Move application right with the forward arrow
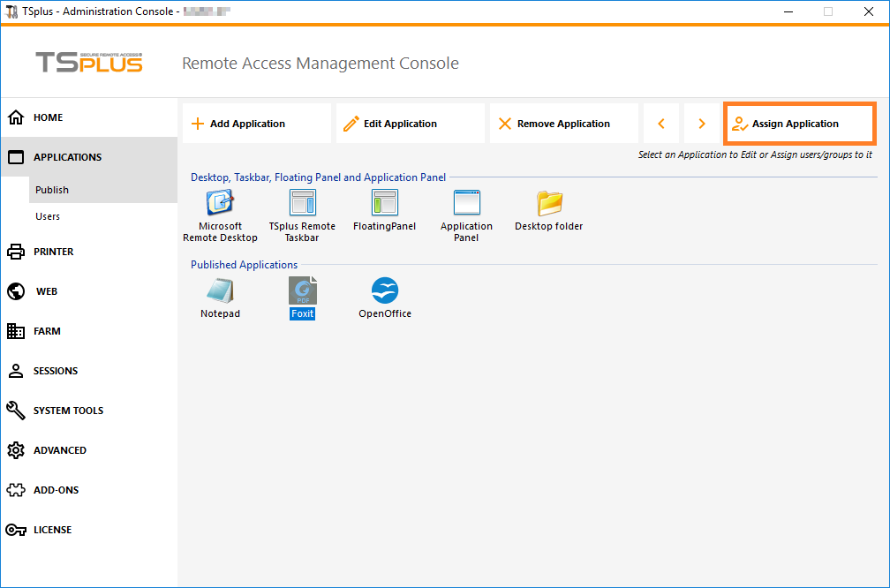This screenshot has height=588, width=890. coord(702,124)
